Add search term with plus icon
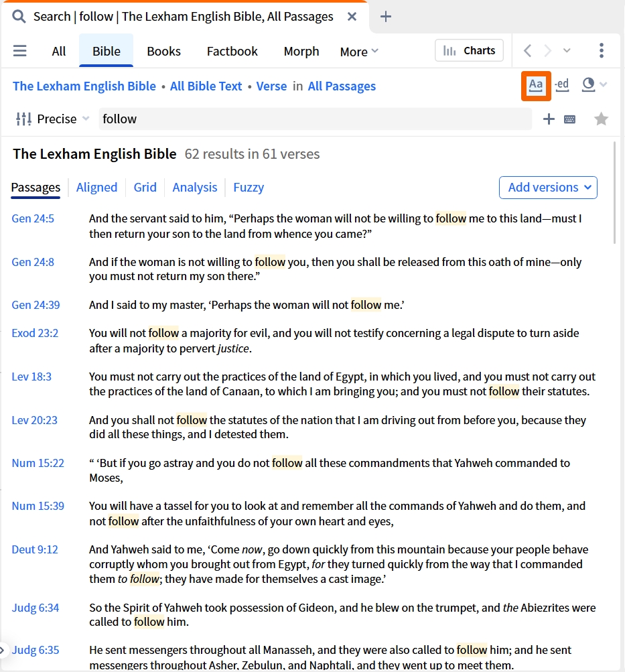Image resolution: width=625 pixels, height=672 pixels. [x=549, y=119]
